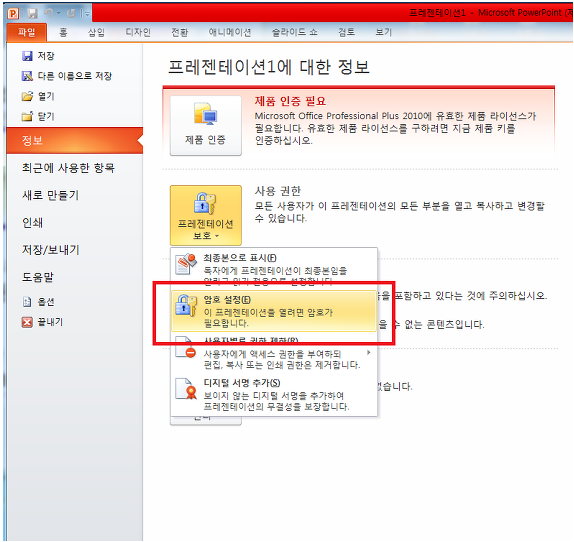Choose 저장 in the backstage menu

[x=45, y=56]
